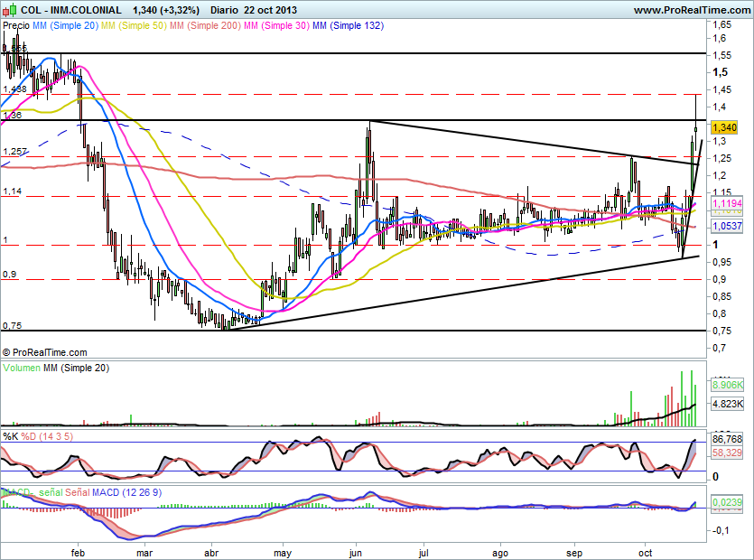
Task: Click the jun label on the time axis
Action: (356, 549)
